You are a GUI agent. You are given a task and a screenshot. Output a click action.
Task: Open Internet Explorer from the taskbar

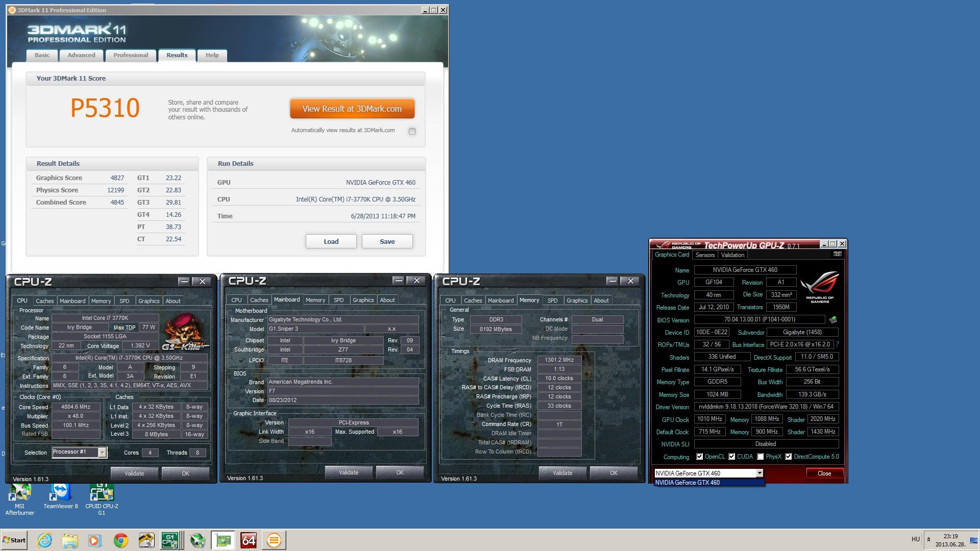pyautogui.click(x=45, y=540)
